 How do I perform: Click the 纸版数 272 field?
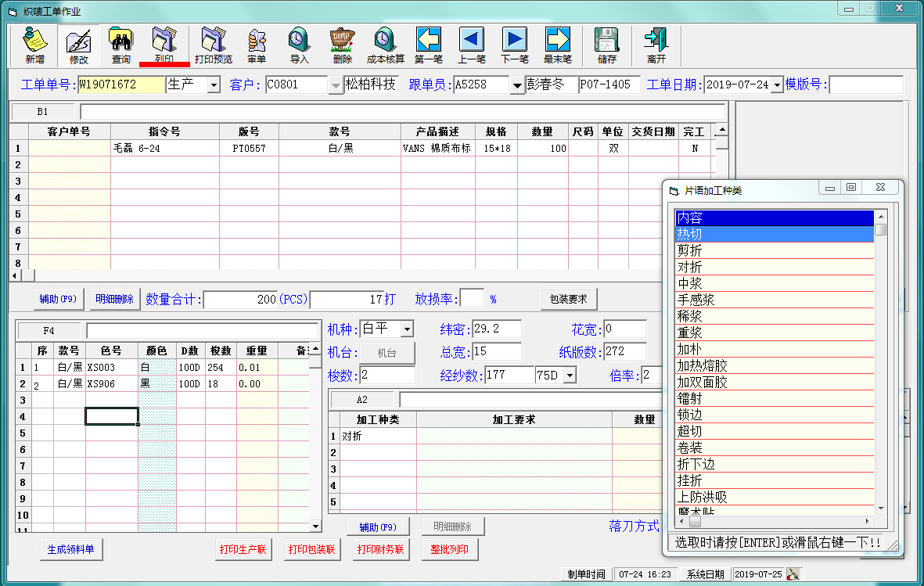click(625, 352)
